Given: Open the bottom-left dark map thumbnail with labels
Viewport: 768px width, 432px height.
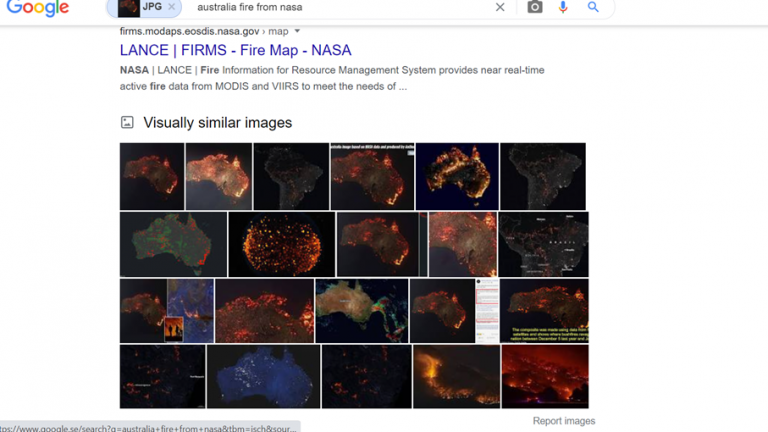Looking at the screenshot, I should (x=163, y=376).
